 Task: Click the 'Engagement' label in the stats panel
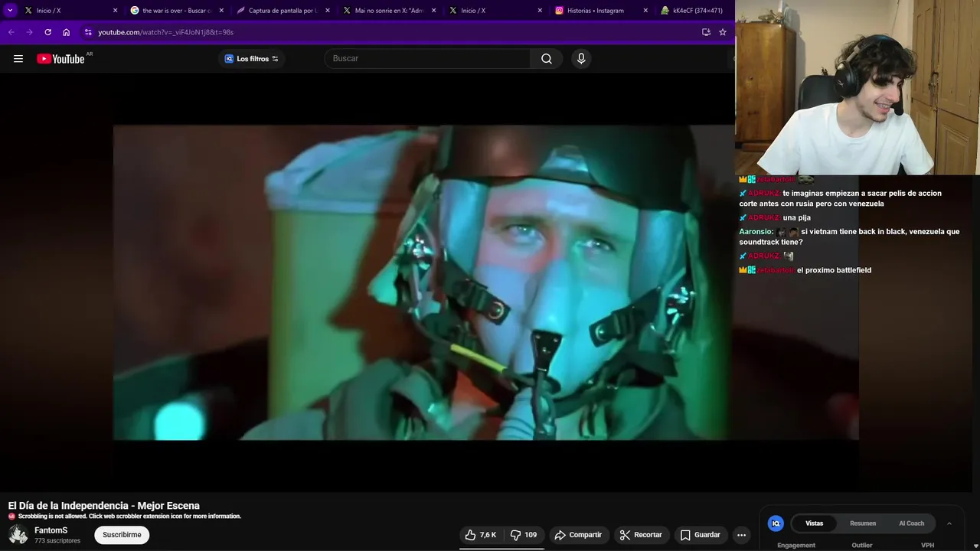point(796,545)
